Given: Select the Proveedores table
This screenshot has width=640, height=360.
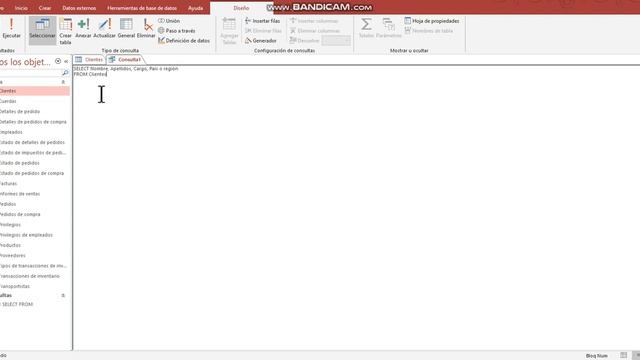Looking at the screenshot, I should click(x=35, y=256).
